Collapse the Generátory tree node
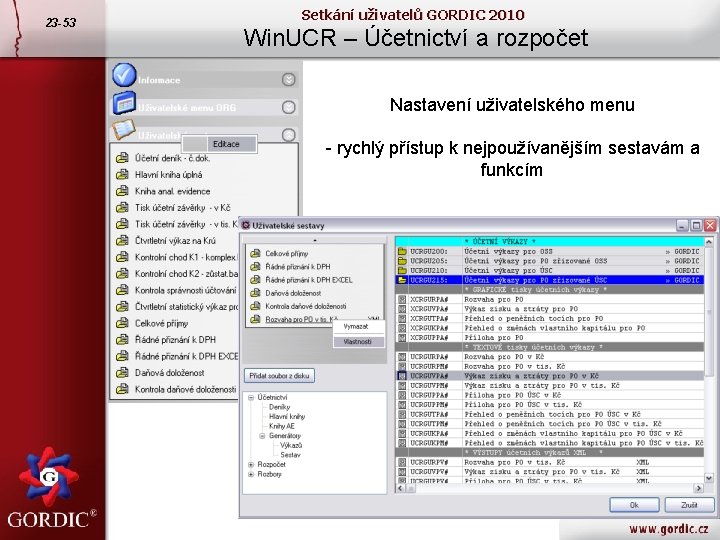Image resolution: width=720 pixels, height=540 pixels. (262, 436)
